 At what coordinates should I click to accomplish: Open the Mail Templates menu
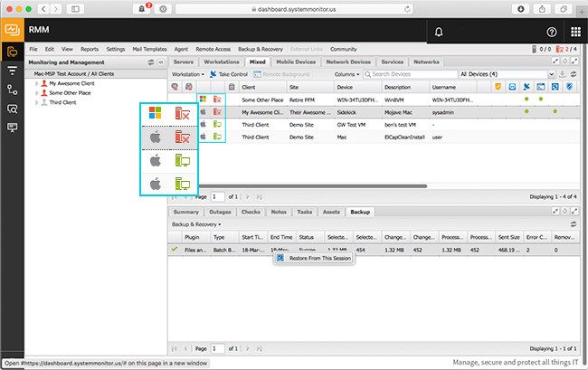[x=149, y=49]
